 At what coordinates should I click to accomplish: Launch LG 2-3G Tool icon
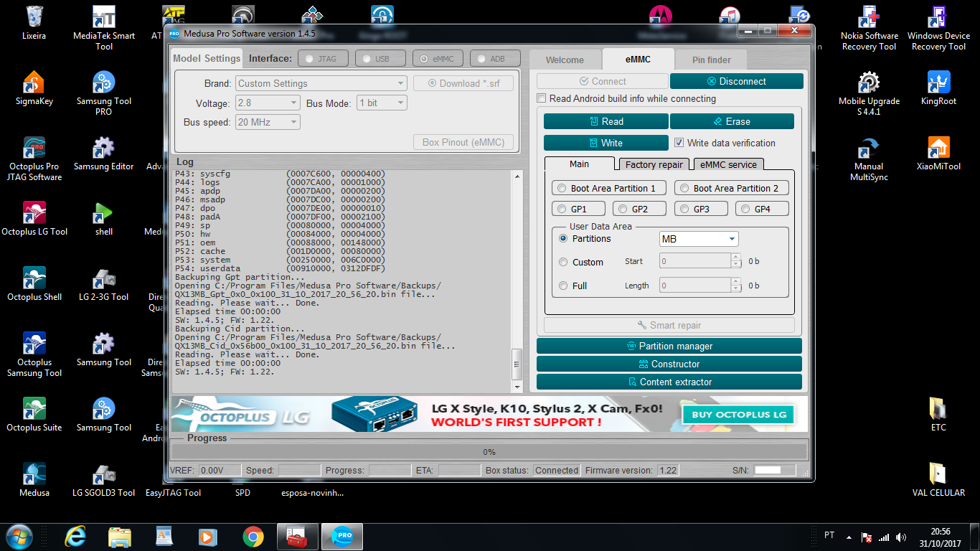point(104,283)
